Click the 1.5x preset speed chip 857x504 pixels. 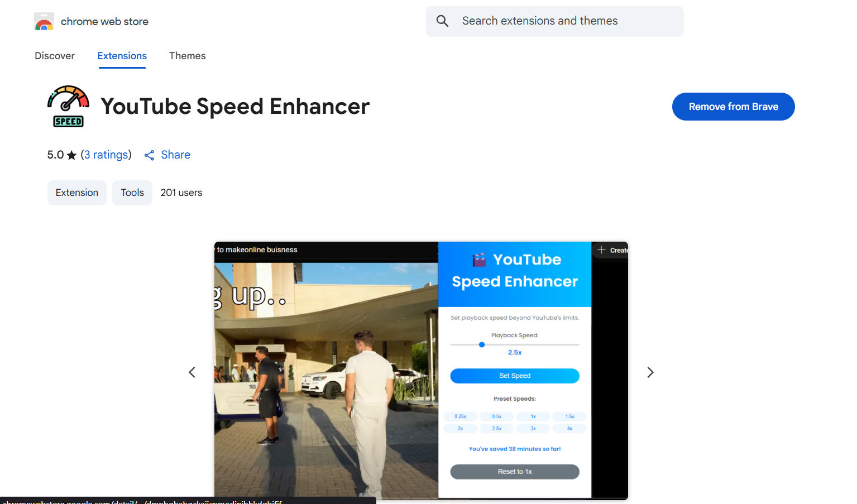pyautogui.click(x=569, y=416)
